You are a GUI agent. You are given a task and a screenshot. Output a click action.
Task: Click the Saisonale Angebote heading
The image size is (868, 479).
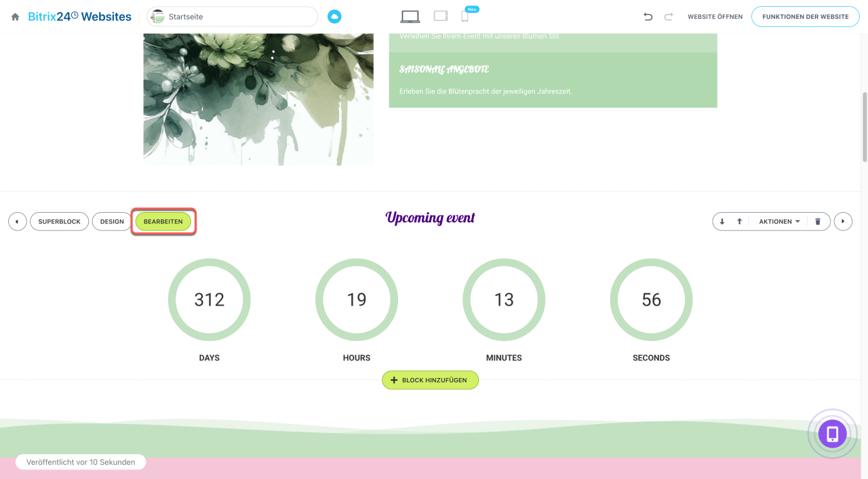click(444, 69)
